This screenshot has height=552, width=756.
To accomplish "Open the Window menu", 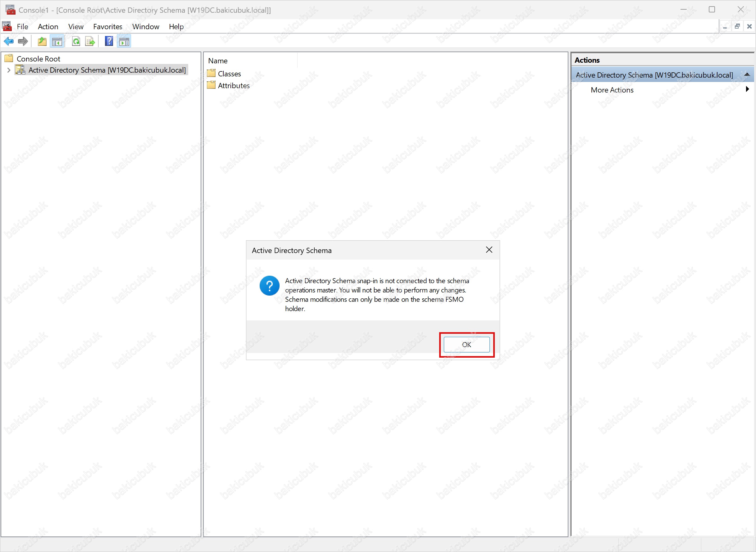I will [146, 26].
